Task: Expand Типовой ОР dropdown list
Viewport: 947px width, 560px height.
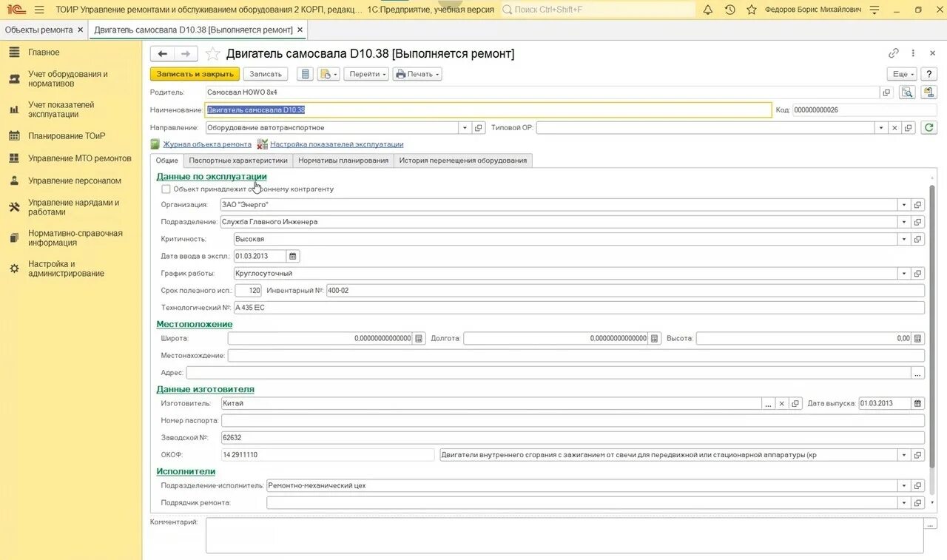Action: (x=880, y=128)
